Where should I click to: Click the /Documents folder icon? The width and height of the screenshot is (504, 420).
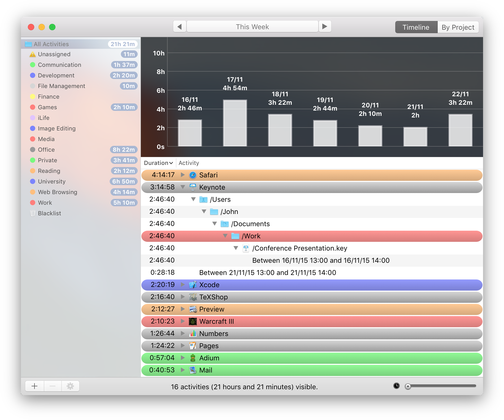[225, 224]
